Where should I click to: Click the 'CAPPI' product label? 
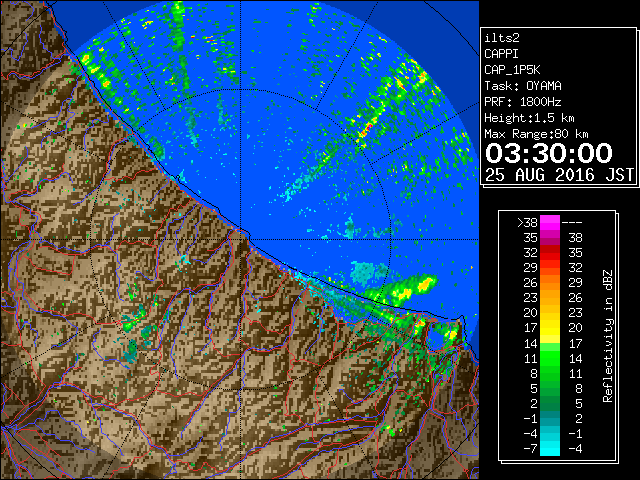tap(501, 54)
